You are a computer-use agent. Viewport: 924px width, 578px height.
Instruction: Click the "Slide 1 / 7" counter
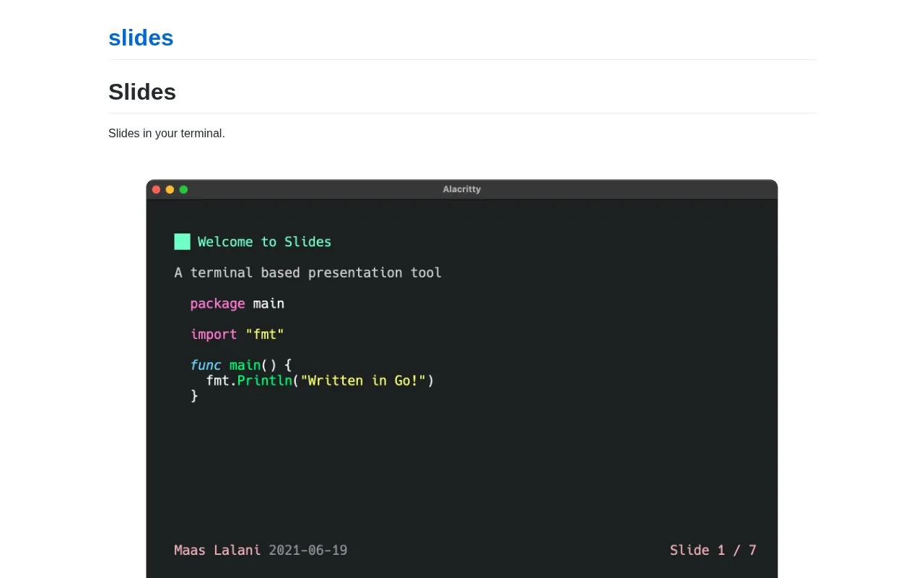click(x=713, y=550)
